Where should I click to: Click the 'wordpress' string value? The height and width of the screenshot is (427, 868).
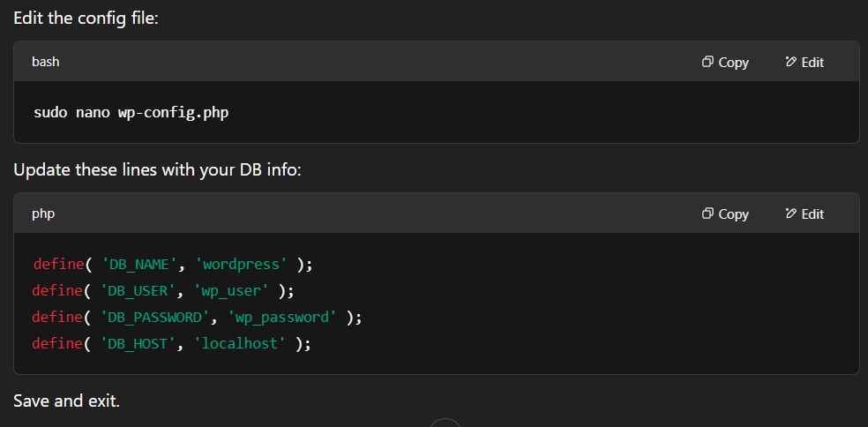[x=242, y=264]
